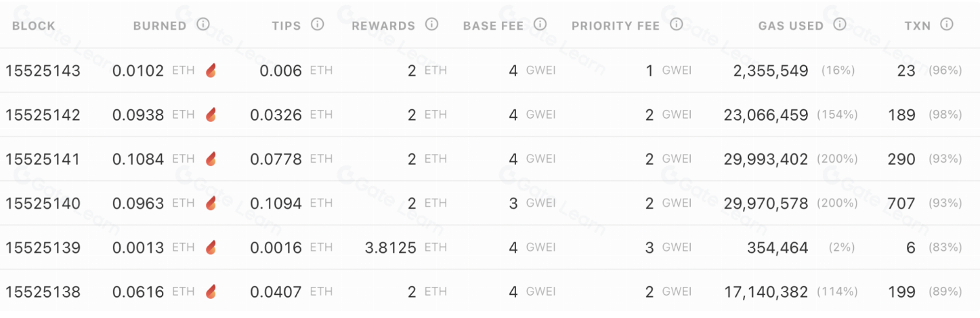This screenshot has height=318, width=980.
Task: Click the flame icon in block 15525140 row
Action: [x=211, y=203]
